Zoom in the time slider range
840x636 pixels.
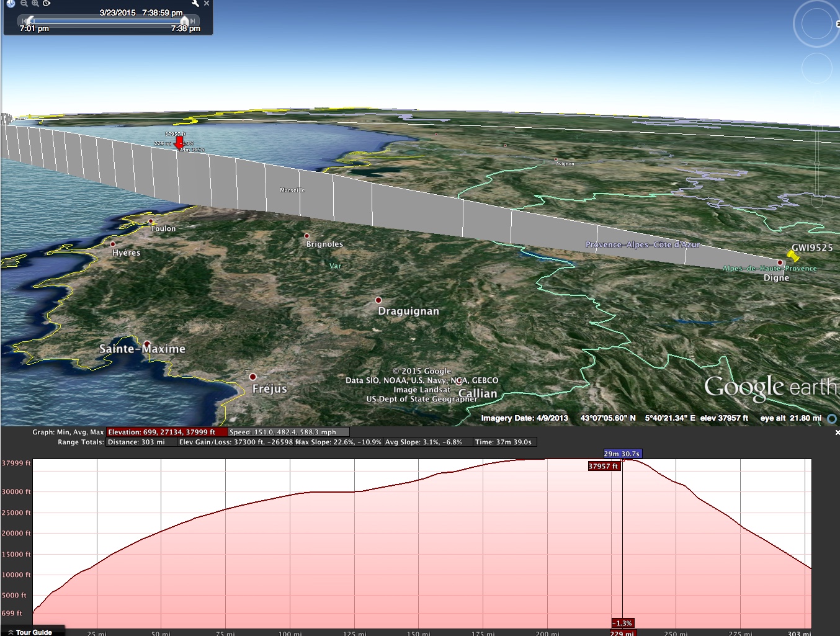tap(35, 4)
